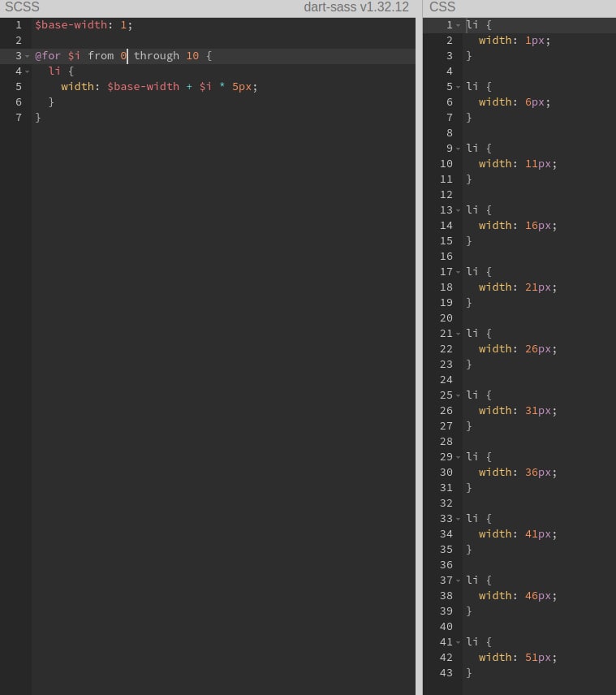This screenshot has height=695, width=616.
Task: Click the loop end value 10
Action: (192, 56)
